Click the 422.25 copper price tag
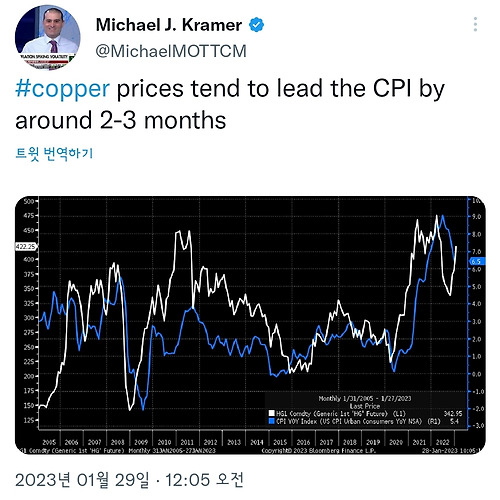The height and width of the screenshot is (500, 500). tap(26, 247)
